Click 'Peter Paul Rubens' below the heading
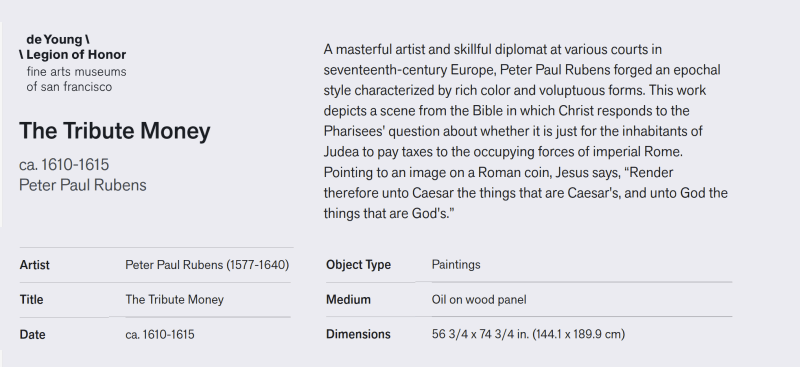 tap(83, 185)
